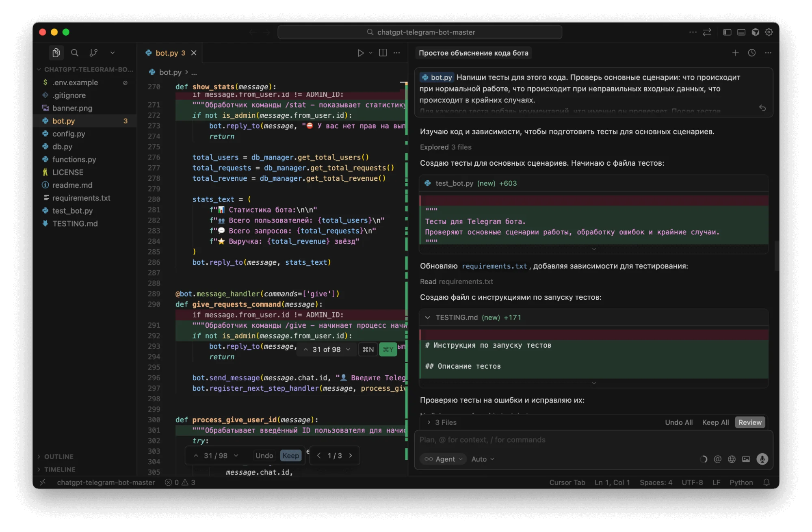The image size is (812, 532).
Task: Toggle the primary sidebar layout icon
Action: click(727, 32)
